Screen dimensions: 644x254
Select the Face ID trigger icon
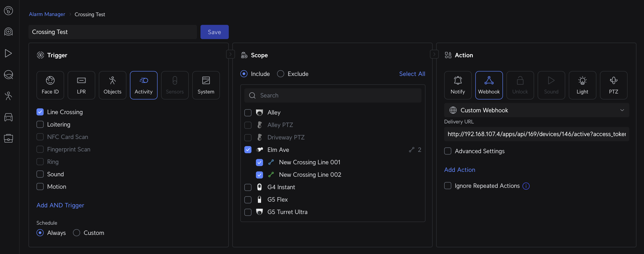(50, 85)
